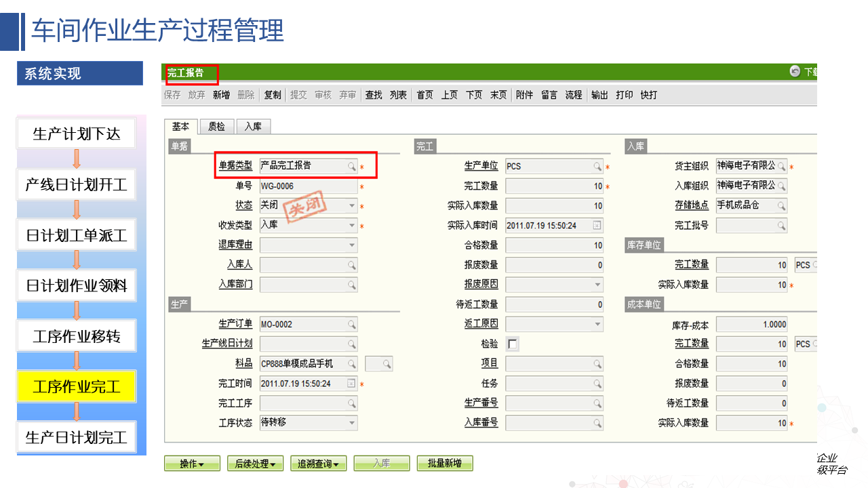This screenshot has width=868, height=488.
Task: Open 流程 from the toolbar
Action: (x=574, y=95)
